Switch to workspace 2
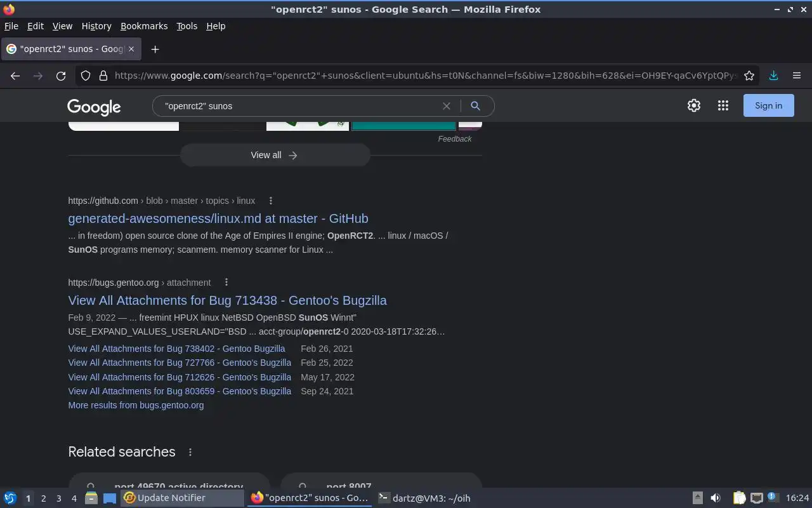This screenshot has width=812, height=508. (43, 498)
